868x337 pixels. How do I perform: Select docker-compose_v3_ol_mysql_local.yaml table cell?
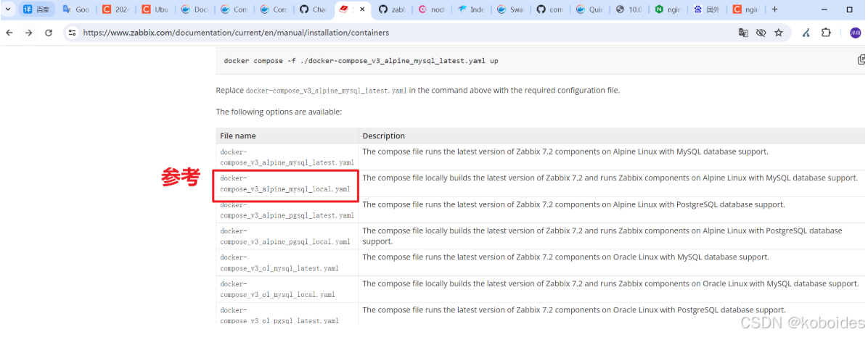coord(287,289)
